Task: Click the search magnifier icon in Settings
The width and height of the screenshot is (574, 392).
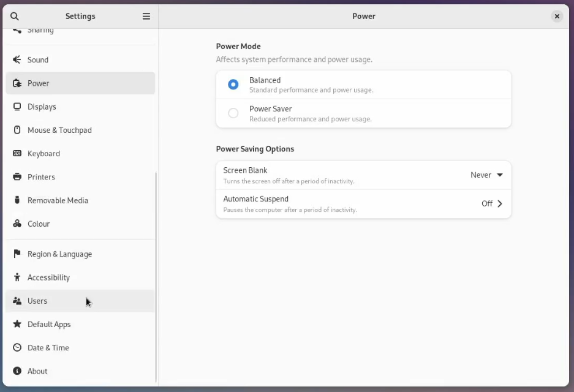Action: pyautogui.click(x=15, y=17)
